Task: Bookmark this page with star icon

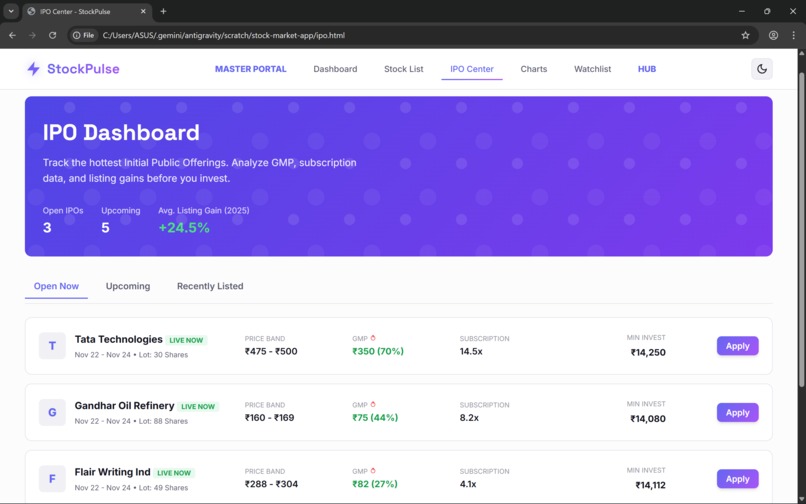Action: click(745, 35)
